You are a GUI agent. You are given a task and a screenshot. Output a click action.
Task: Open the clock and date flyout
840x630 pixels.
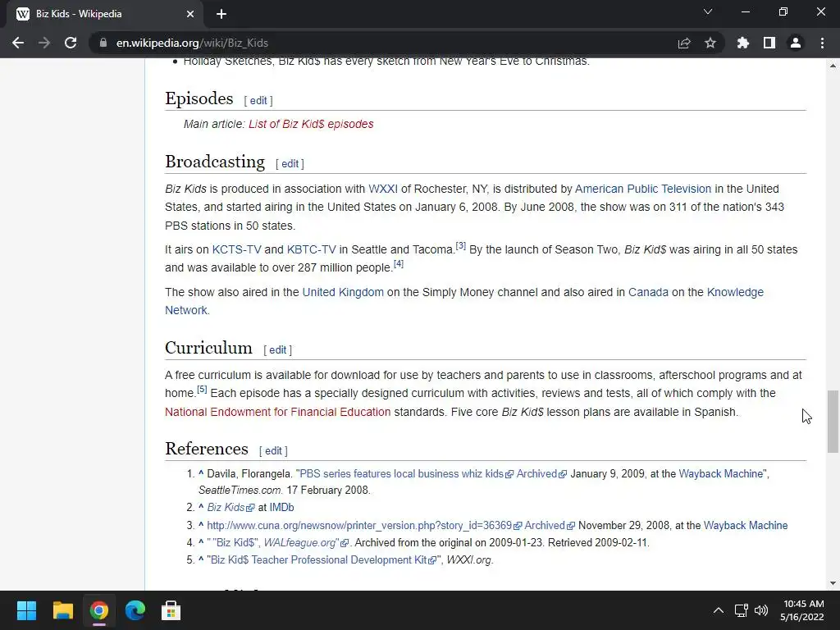coord(802,610)
